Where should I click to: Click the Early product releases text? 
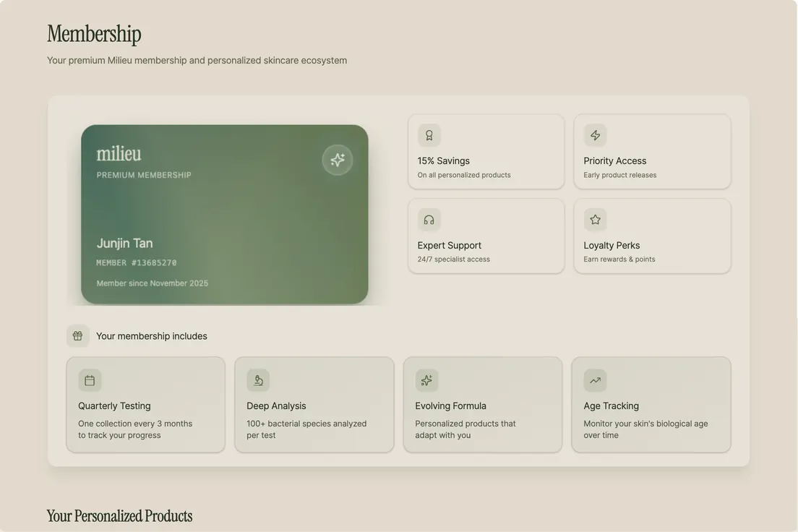(x=620, y=175)
